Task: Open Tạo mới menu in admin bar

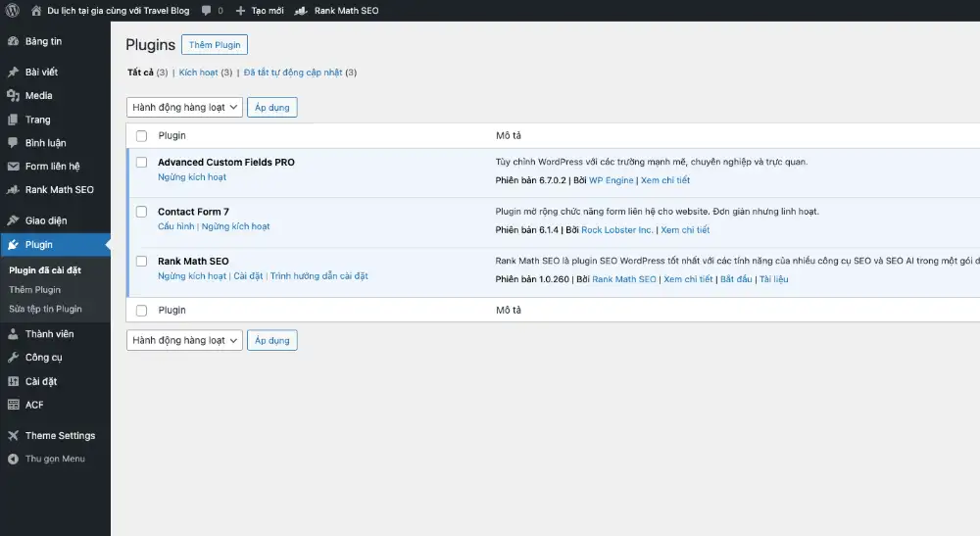Action: [x=260, y=11]
